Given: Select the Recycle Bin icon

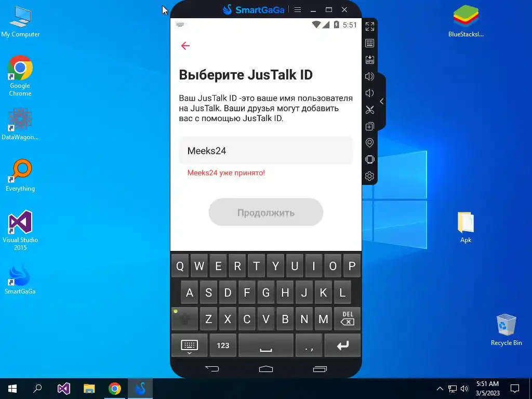Looking at the screenshot, I should (x=506, y=330).
